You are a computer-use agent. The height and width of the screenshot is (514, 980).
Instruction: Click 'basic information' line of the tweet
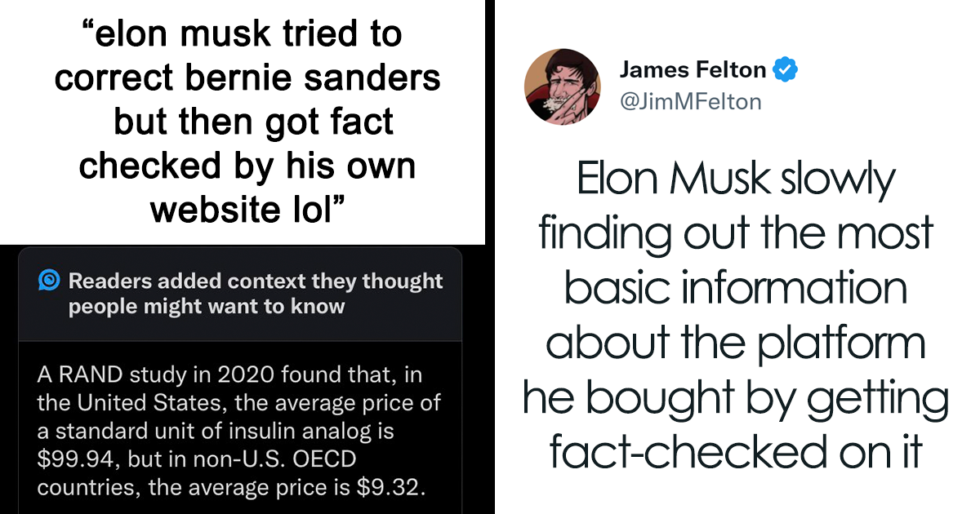click(x=735, y=289)
